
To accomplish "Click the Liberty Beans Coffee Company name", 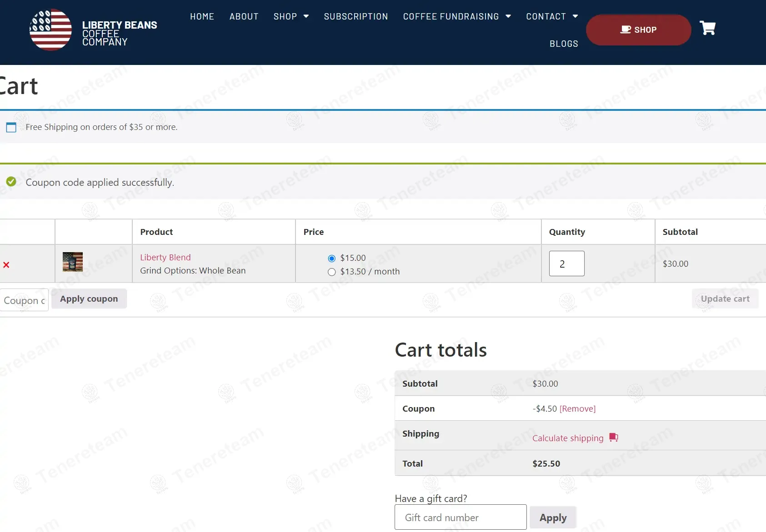I will 120,33.
